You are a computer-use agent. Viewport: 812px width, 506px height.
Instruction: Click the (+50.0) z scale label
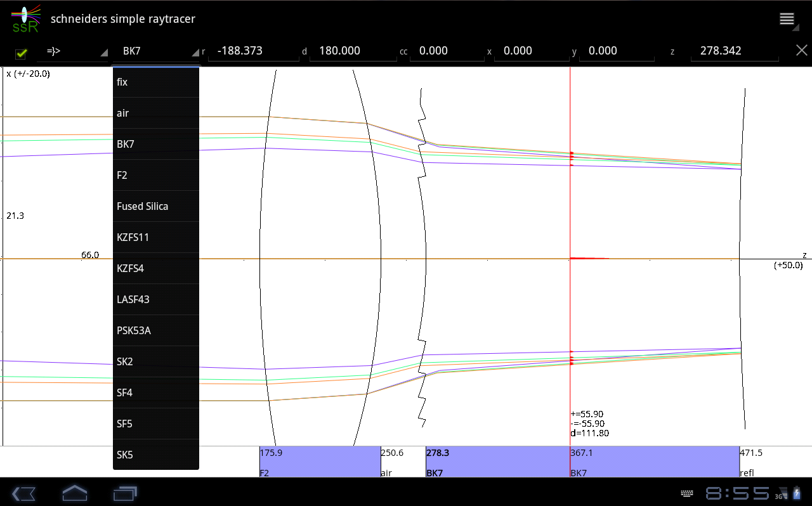[x=788, y=266]
